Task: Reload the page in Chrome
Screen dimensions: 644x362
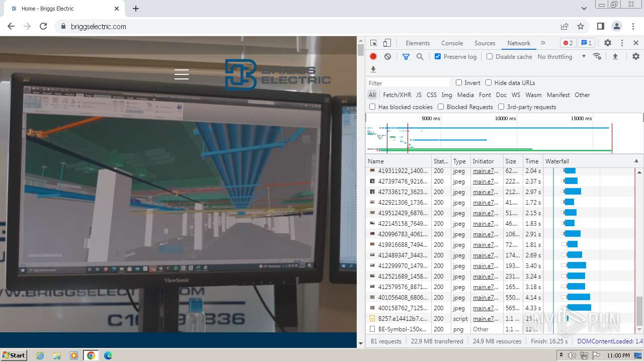Action: point(43,26)
